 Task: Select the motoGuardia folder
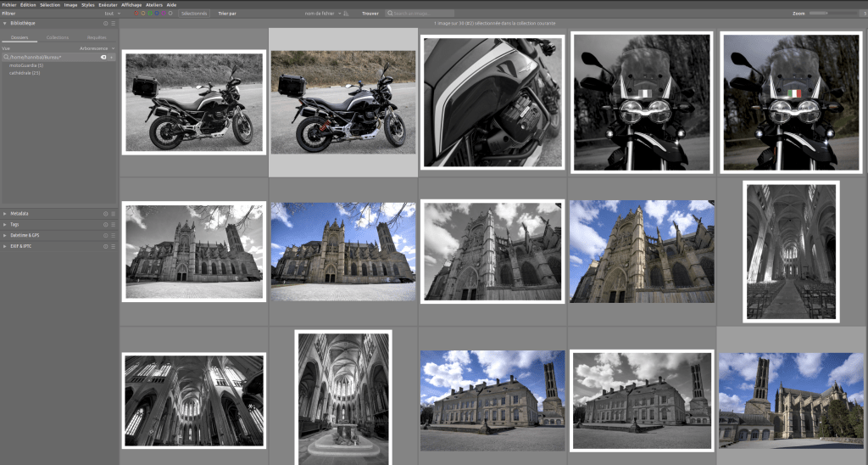[26, 65]
